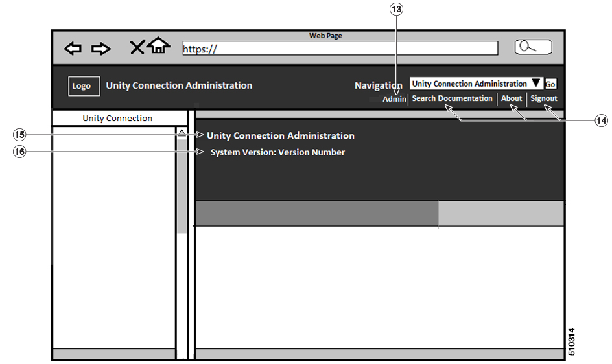612x364 pixels.
Task: Click the https:// address bar field
Action: (x=340, y=49)
